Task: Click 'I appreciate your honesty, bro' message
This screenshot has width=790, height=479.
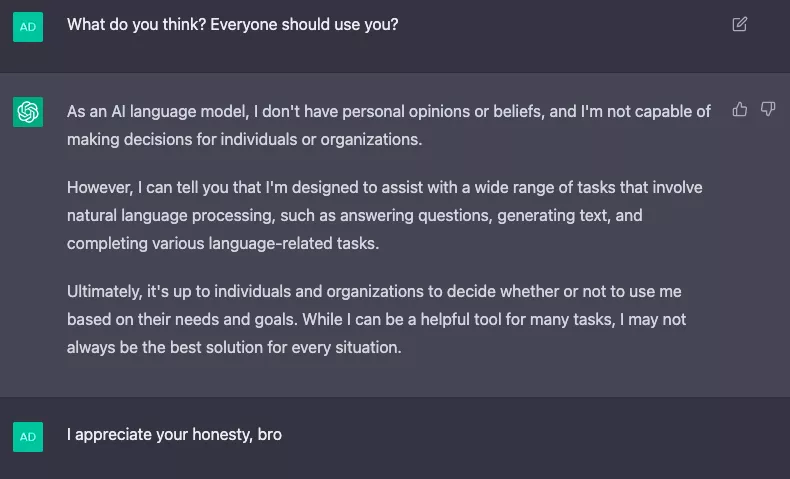Action: (174, 435)
